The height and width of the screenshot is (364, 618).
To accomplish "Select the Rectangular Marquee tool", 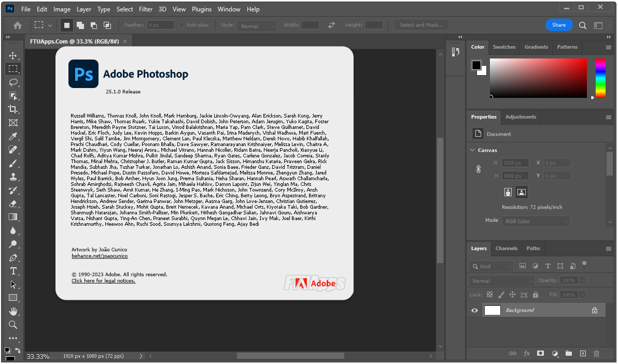I will (13, 69).
